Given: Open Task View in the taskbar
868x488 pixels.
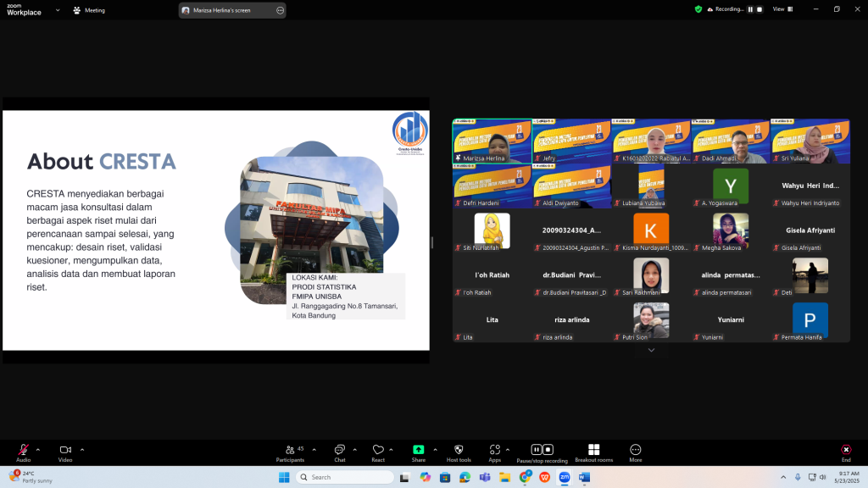Looking at the screenshot, I should [404, 477].
